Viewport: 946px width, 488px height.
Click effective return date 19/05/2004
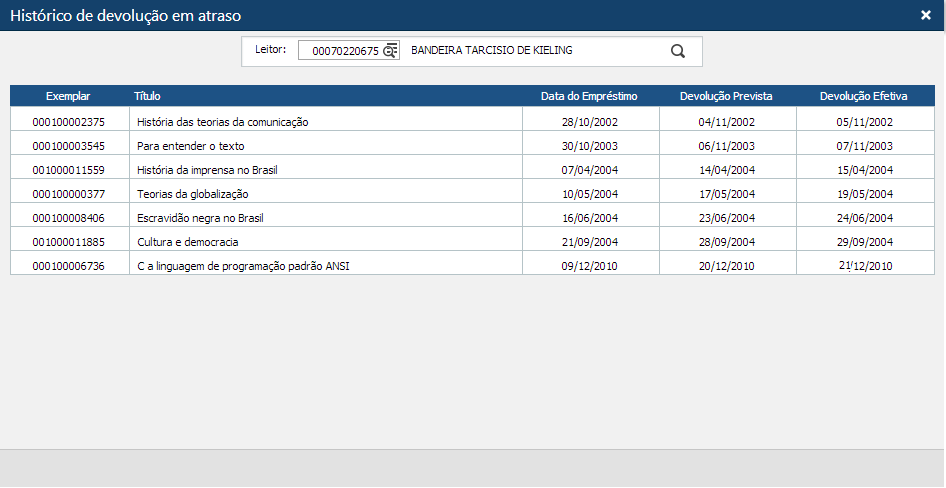[864, 194]
